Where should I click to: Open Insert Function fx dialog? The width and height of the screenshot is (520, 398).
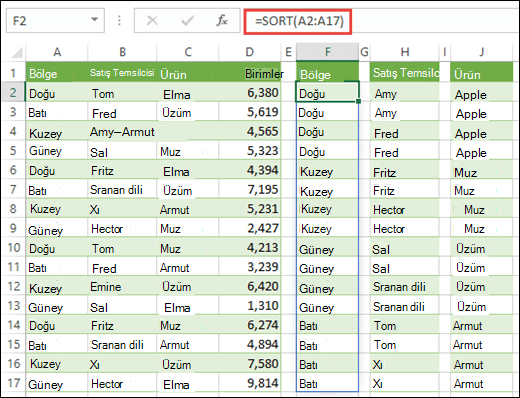coord(222,21)
